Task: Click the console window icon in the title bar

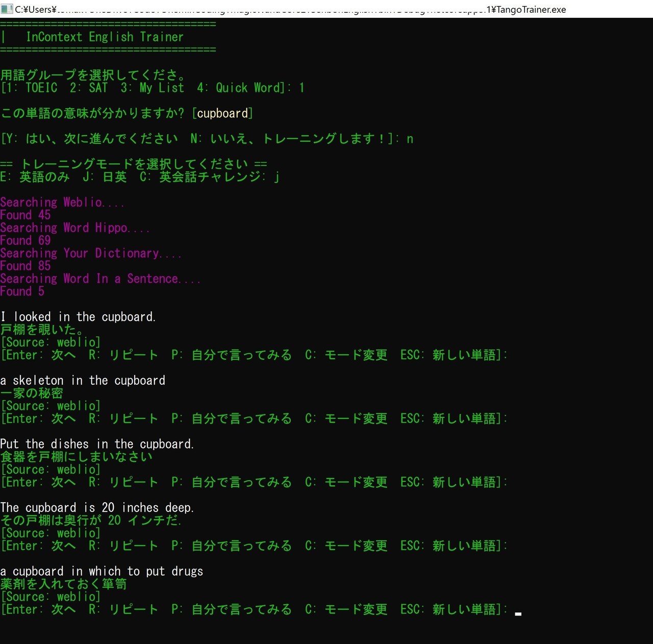Action: (x=7, y=9)
